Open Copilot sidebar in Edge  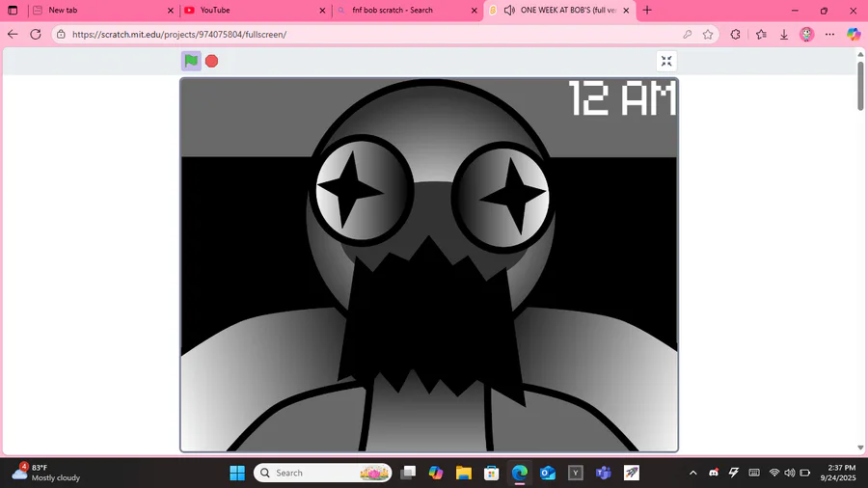click(854, 35)
